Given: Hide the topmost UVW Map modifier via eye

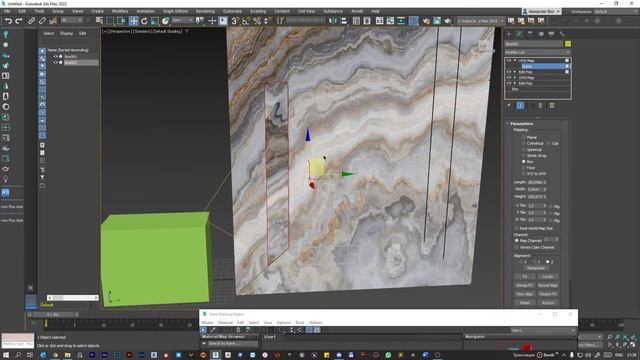Looking at the screenshot, I should [x=509, y=60].
